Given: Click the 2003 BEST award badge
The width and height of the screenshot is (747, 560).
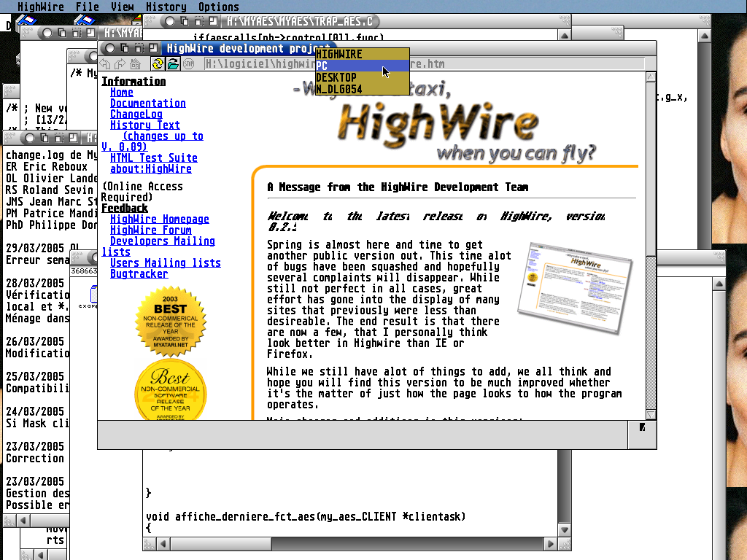Looking at the screenshot, I should [x=171, y=322].
